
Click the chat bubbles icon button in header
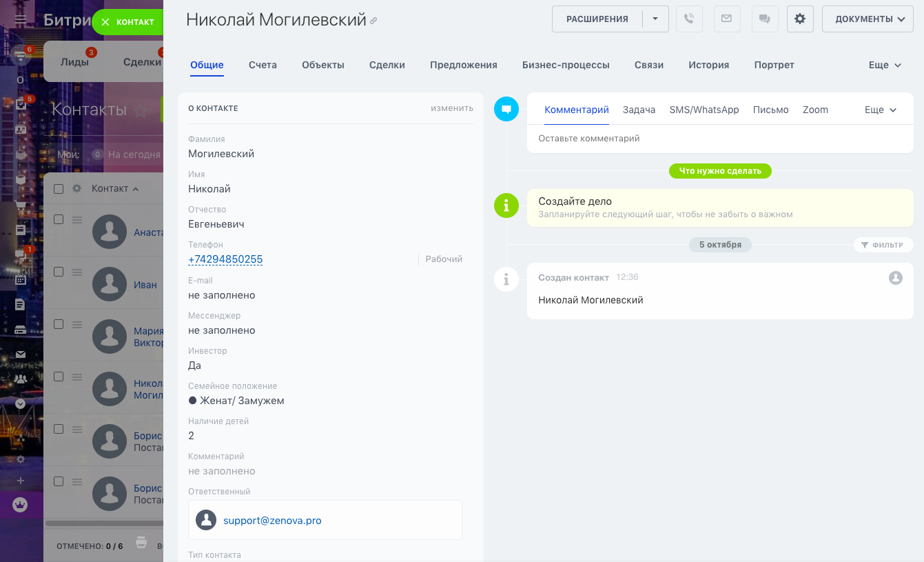[x=763, y=19]
